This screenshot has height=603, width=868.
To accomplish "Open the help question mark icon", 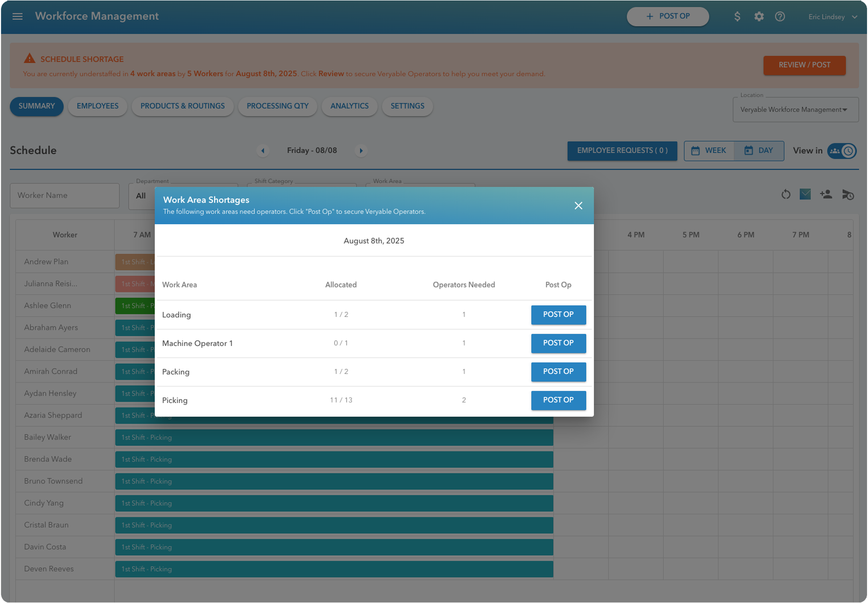I will click(780, 16).
